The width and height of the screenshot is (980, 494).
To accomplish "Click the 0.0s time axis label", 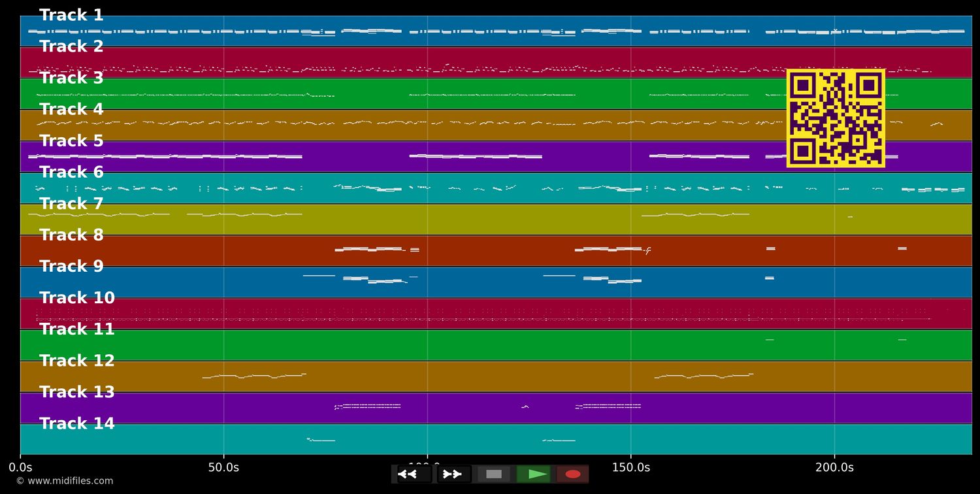I will [x=20, y=467].
